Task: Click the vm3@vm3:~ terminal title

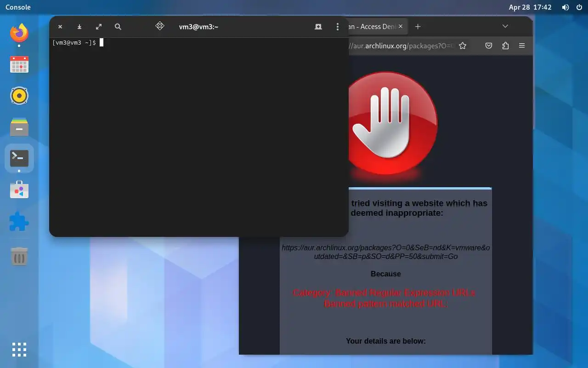Action: 198,27
